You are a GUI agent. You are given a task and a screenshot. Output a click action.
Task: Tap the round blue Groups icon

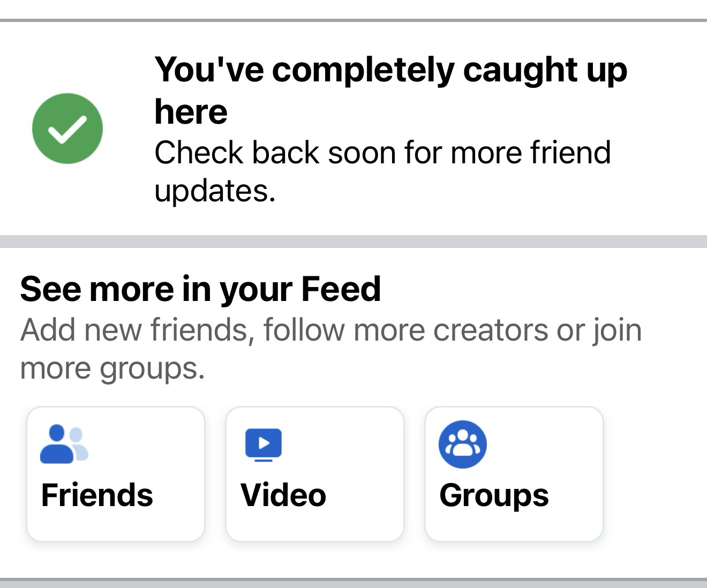tap(463, 444)
